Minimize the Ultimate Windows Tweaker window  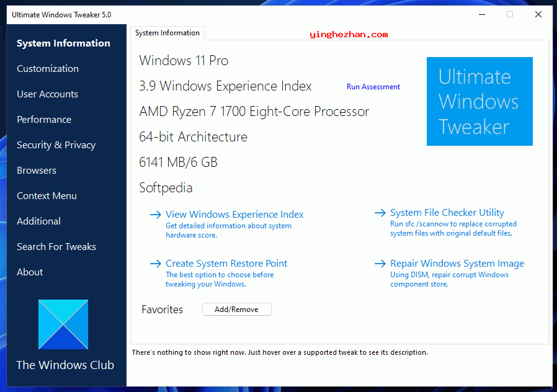482,14
